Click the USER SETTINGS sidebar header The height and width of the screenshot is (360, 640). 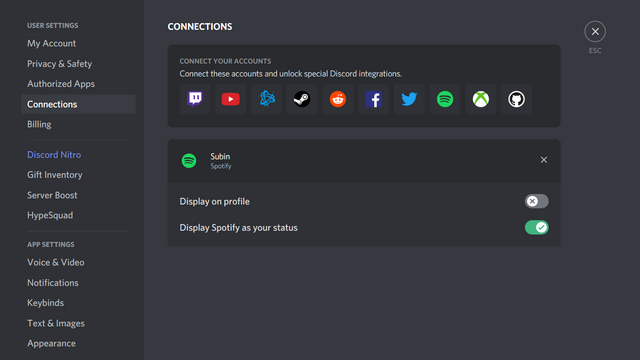coord(53,25)
